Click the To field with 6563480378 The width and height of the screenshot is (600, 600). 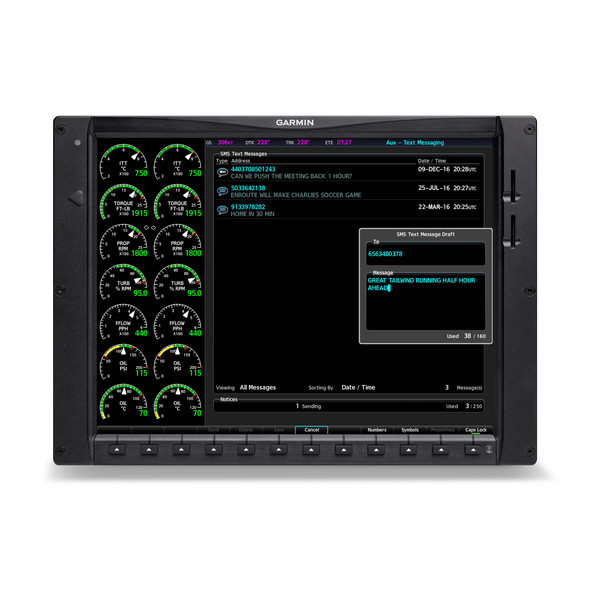[422, 254]
